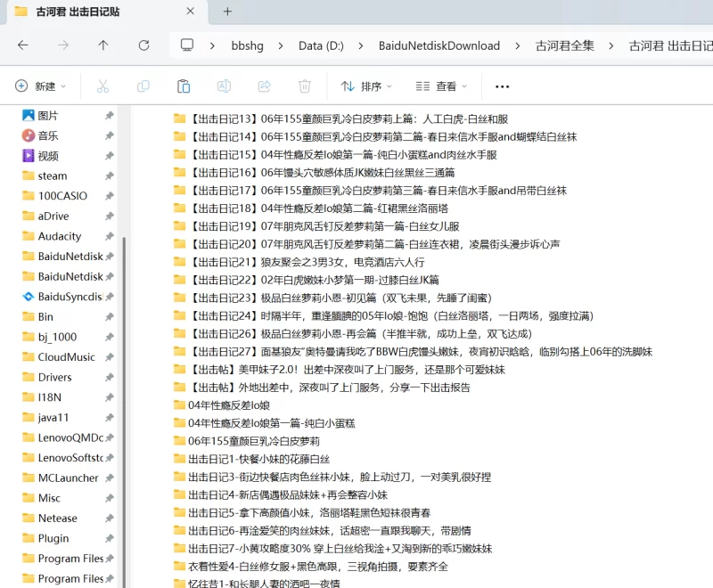This screenshot has width=713, height=588.
Task: Open the java11 folder in sidebar
Action: (53, 417)
